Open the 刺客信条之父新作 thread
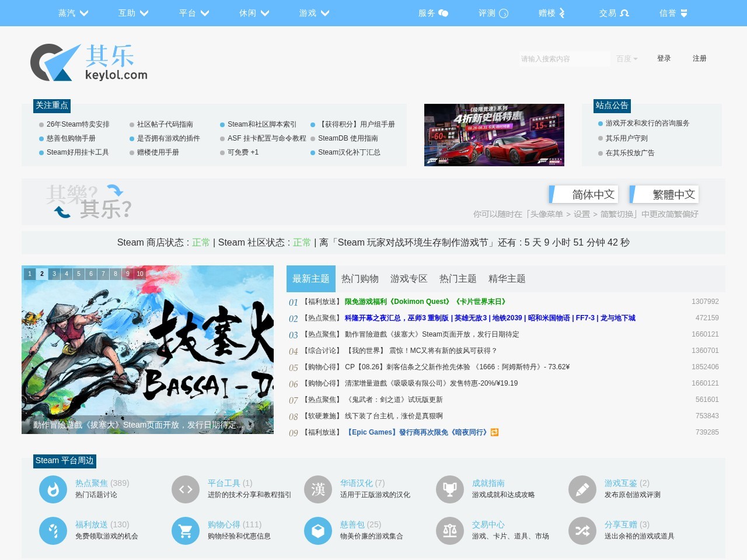Image resolution: width=747 pixels, height=560 pixels. coord(457,367)
